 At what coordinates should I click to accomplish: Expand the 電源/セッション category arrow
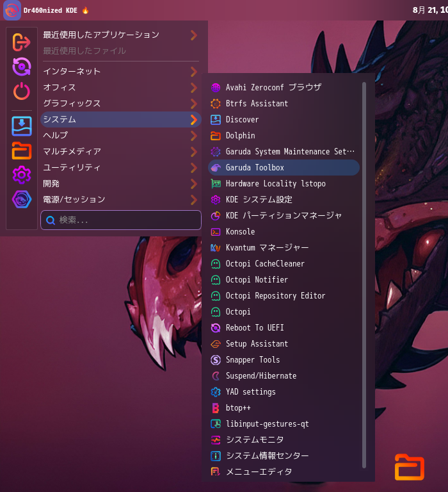[194, 200]
